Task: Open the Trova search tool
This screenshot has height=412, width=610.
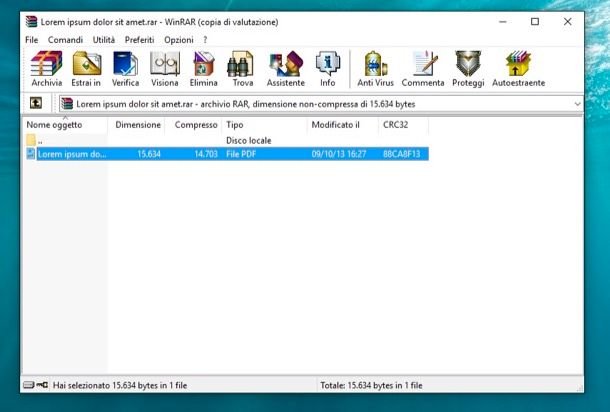Action: tap(242, 68)
